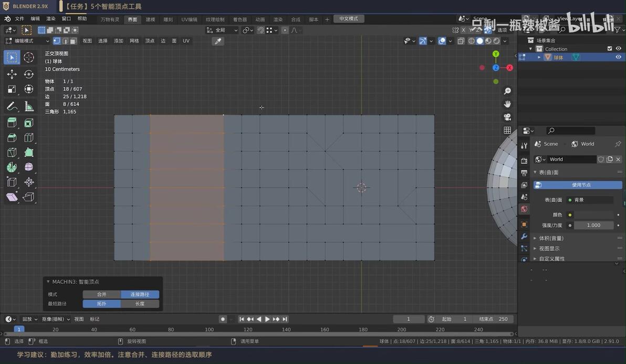
Task: Switch to UV编辑 workspace tab
Action: 189,19
